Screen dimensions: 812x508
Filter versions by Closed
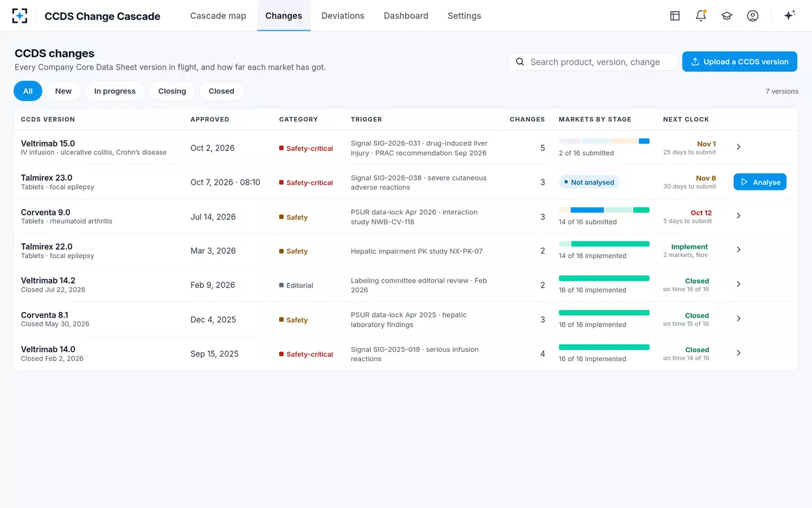[x=221, y=91]
